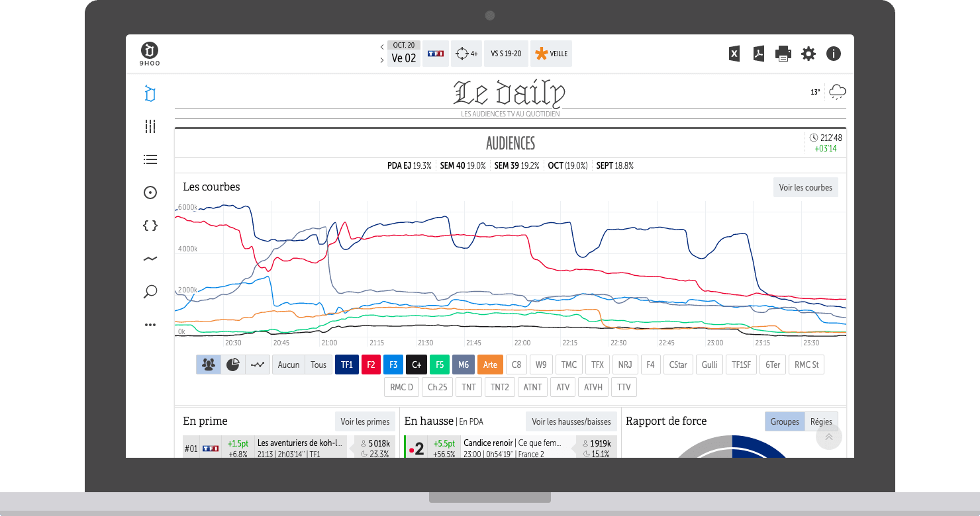Screen dimensions: 980x516
Task: Enable the Gulli curve
Action: 709,365
